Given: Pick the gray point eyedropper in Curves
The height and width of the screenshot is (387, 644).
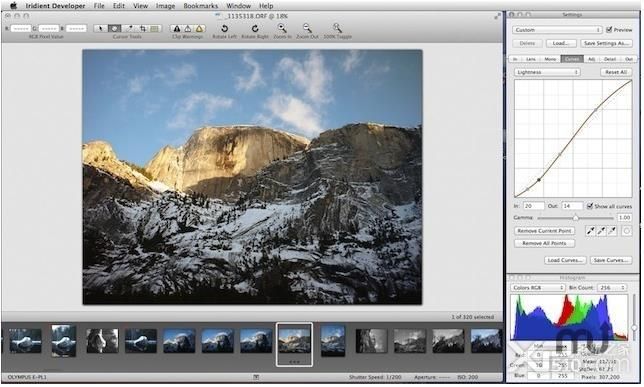Looking at the screenshot, I should coord(601,231).
